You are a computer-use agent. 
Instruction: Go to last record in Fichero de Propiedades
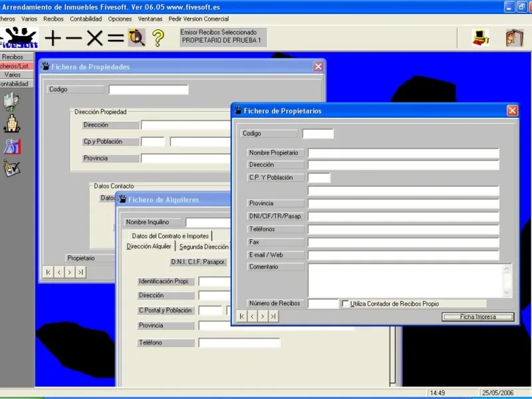tap(80, 272)
